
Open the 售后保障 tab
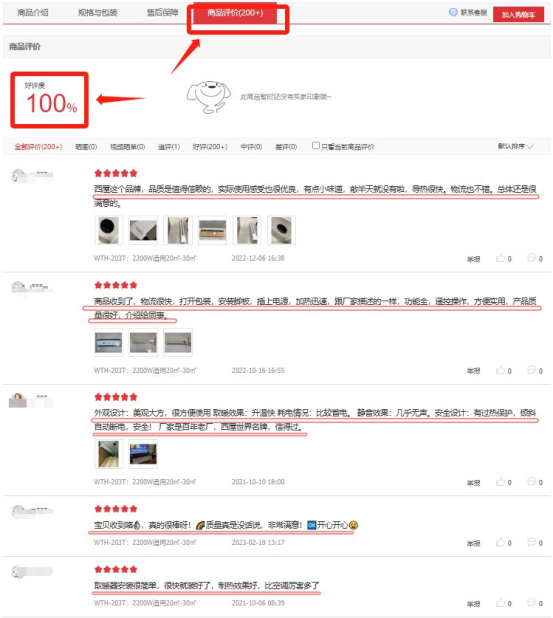click(162, 13)
